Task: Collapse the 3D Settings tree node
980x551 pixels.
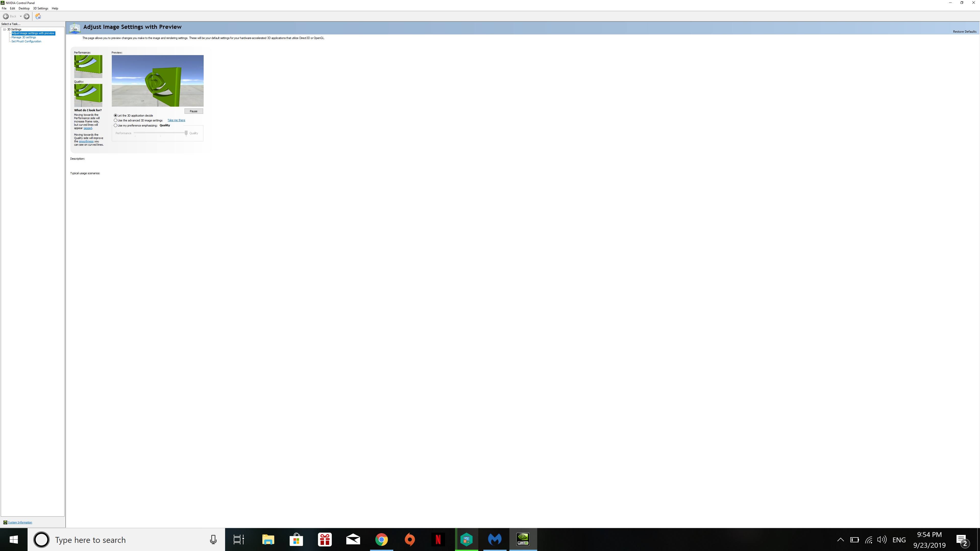Action: [5, 29]
